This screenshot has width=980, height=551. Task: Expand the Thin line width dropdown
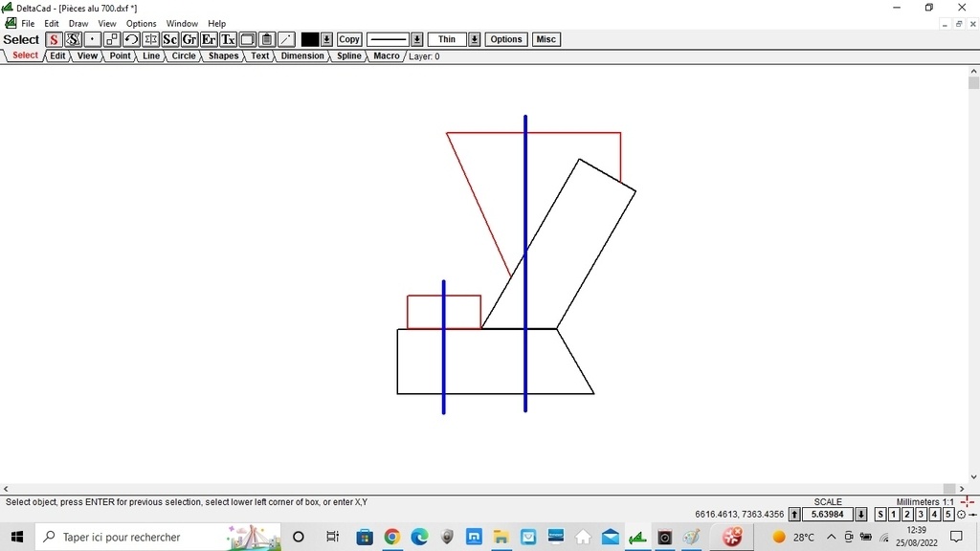[x=475, y=39]
